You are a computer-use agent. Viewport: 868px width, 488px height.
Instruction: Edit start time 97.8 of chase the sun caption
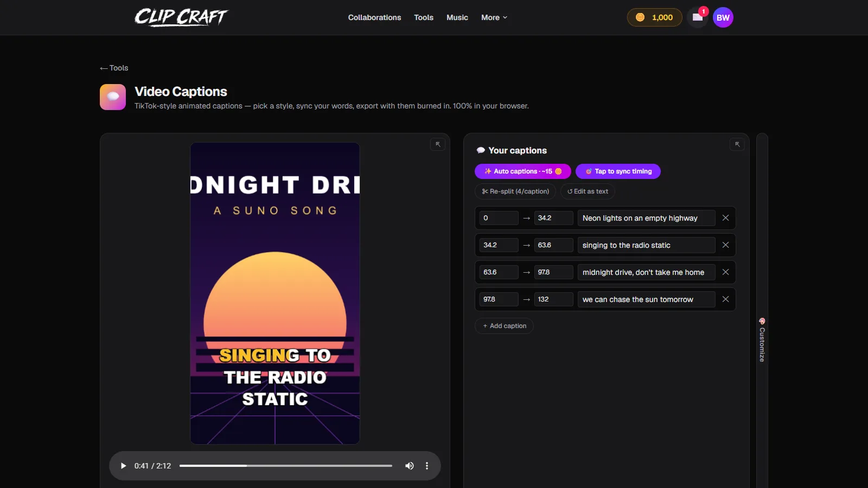499,299
